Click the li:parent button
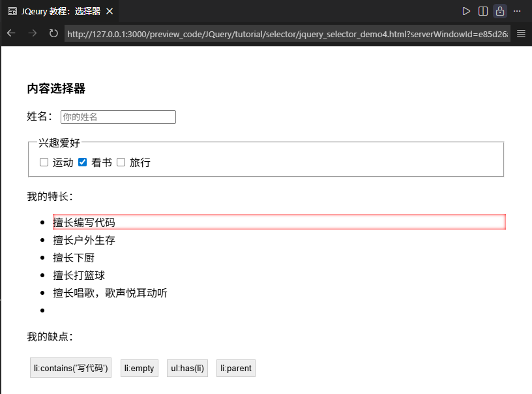Screen dimensions: 532x394 [235, 368]
